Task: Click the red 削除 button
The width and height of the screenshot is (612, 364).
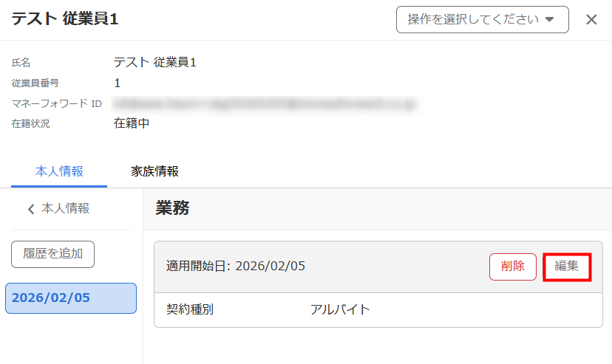Action: (513, 267)
